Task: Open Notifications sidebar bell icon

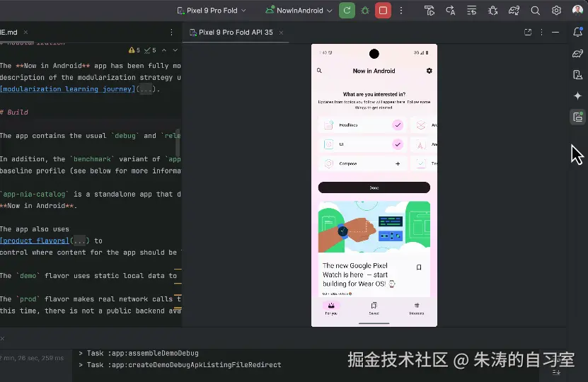Action: tap(577, 33)
